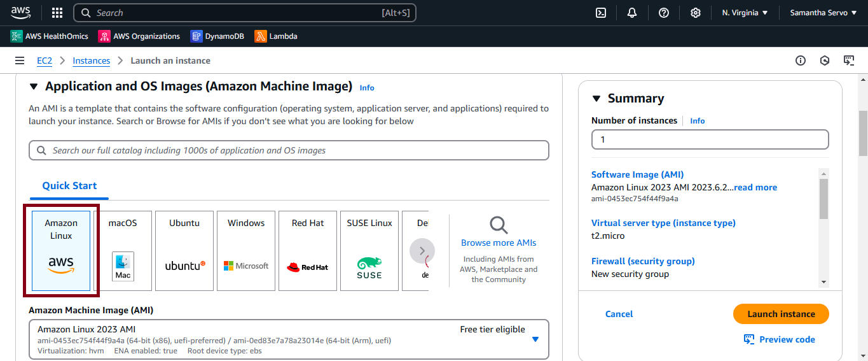
Task: Open Virtual server type summary link
Action: click(663, 223)
